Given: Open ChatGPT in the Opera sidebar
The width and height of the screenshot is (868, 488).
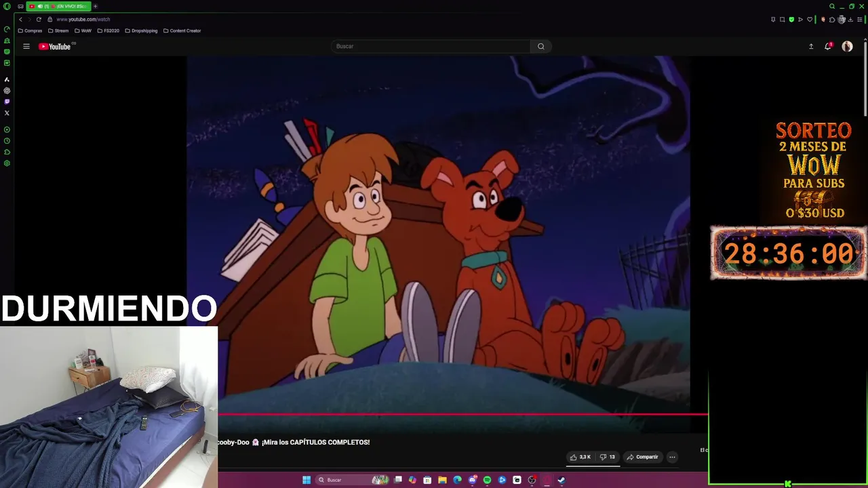Looking at the screenshot, I should (x=7, y=90).
